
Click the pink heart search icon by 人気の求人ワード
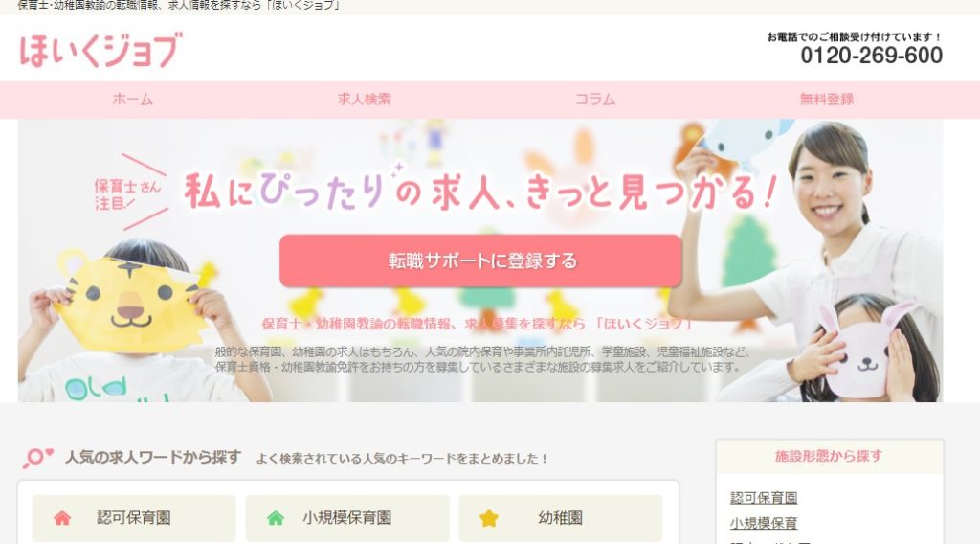click(x=38, y=459)
